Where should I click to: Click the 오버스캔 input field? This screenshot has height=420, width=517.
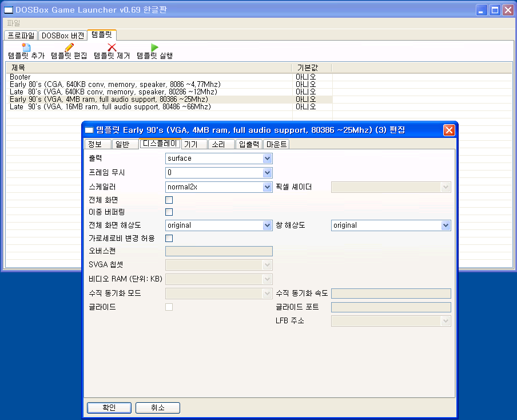pyautogui.click(x=219, y=251)
